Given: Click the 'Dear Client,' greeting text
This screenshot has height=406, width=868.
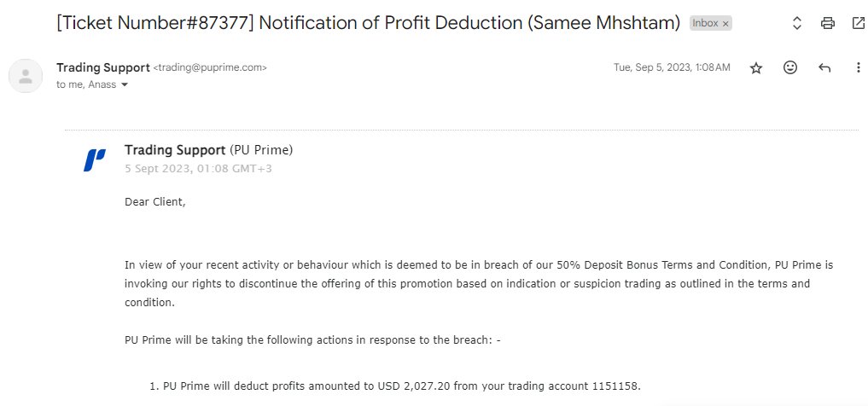Looking at the screenshot, I should [154, 202].
